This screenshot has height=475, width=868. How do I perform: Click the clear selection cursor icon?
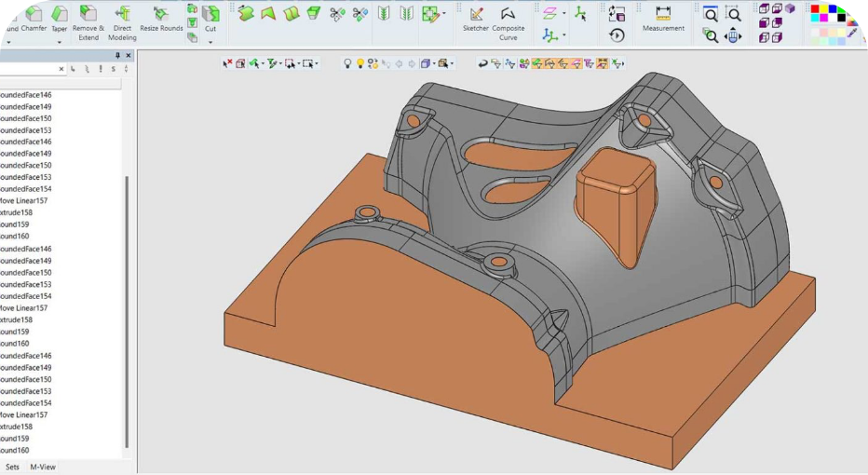pyautogui.click(x=227, y=63)
